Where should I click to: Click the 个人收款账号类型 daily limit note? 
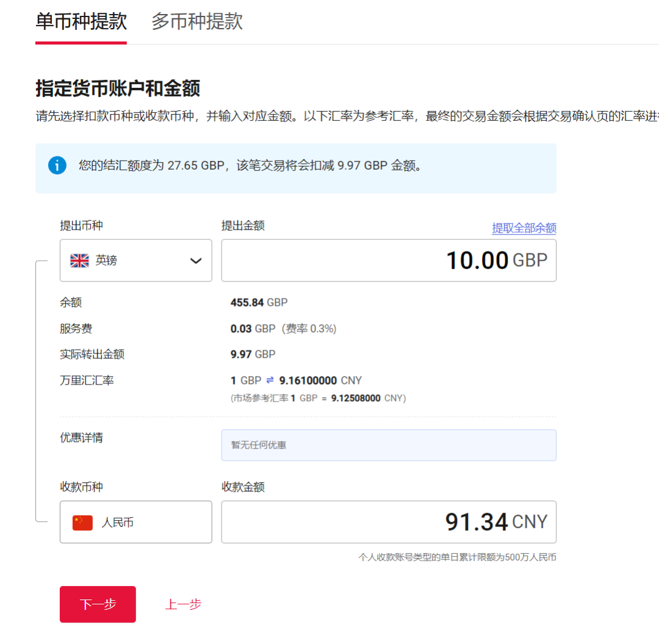coord(457,557)
